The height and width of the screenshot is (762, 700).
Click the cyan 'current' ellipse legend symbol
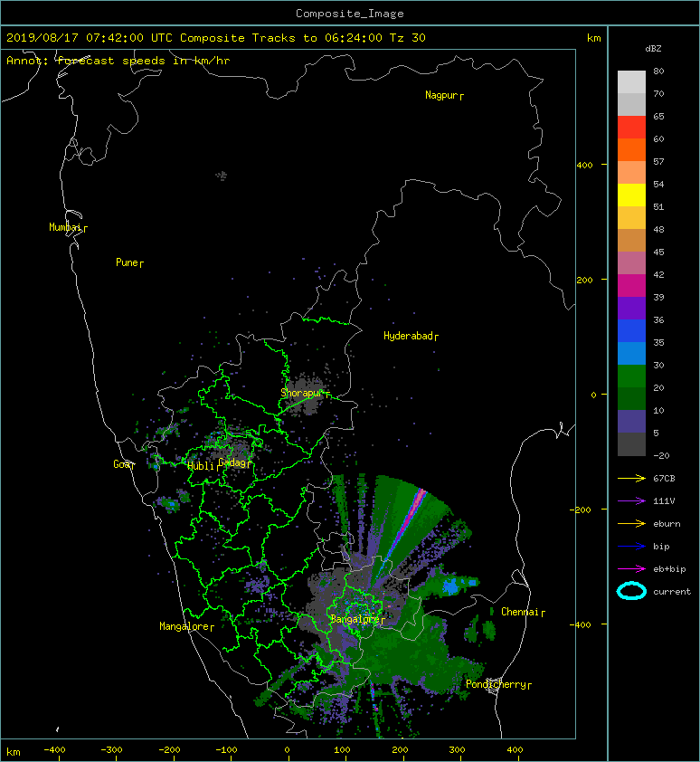631,592
